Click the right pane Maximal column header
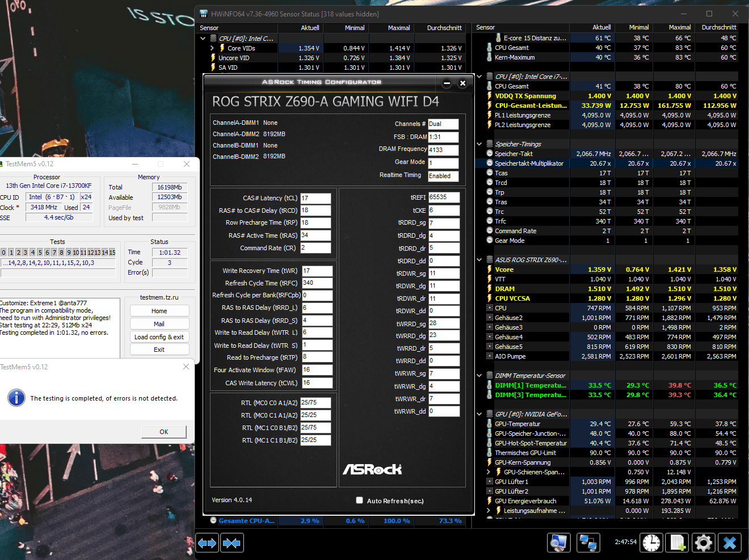The image size is (749, 560). pyautogui.click(x=672, y=27)
